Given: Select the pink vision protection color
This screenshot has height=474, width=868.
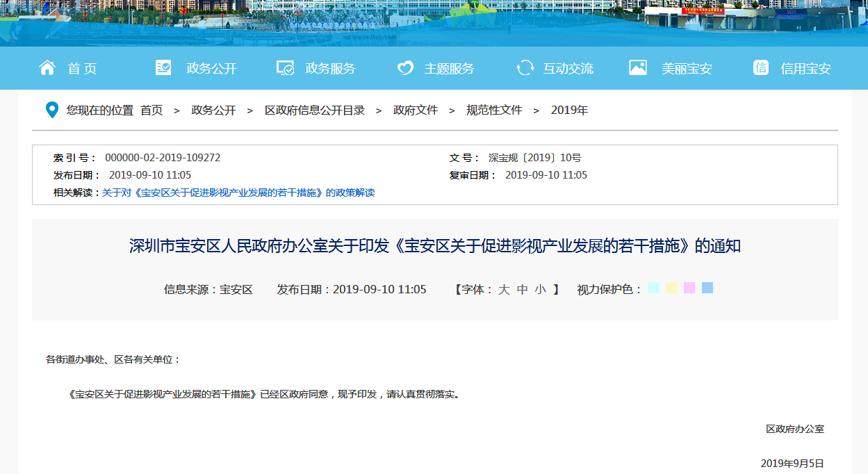Looking at the screenshot, I should (689, 288).
